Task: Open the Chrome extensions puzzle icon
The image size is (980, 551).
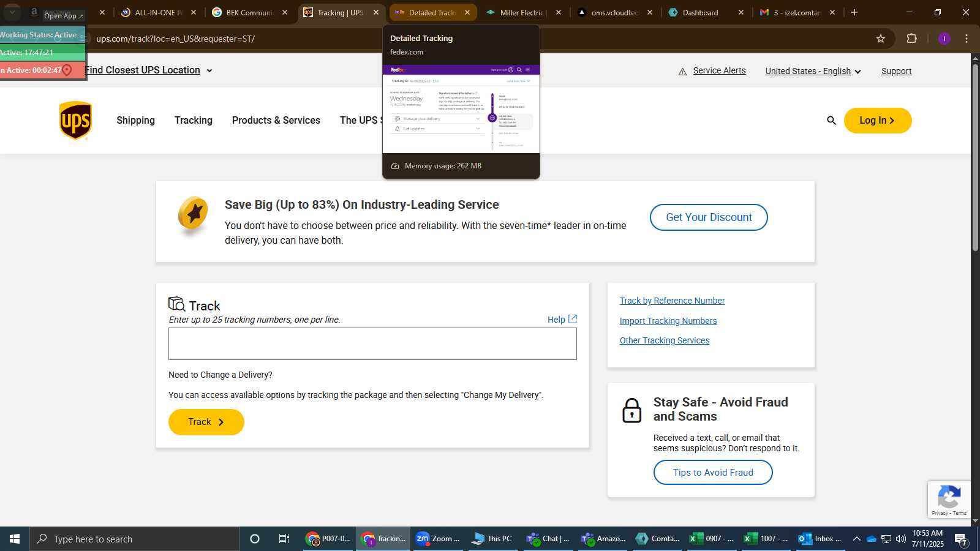Action: 912,39
